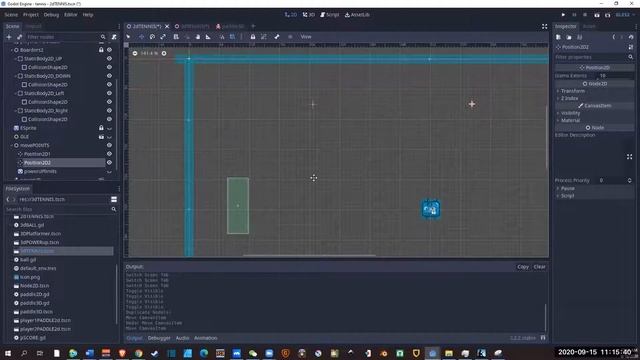The width and height of the screenshot is (640, 360).
Task: Zoom out using the minus icon
Action: (x=135, y=53)
